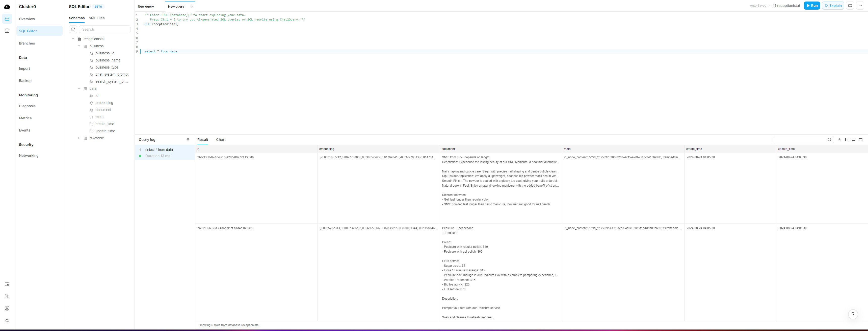Run the current SQL query
Screen dimensions: 868x331
coord(811,6)
